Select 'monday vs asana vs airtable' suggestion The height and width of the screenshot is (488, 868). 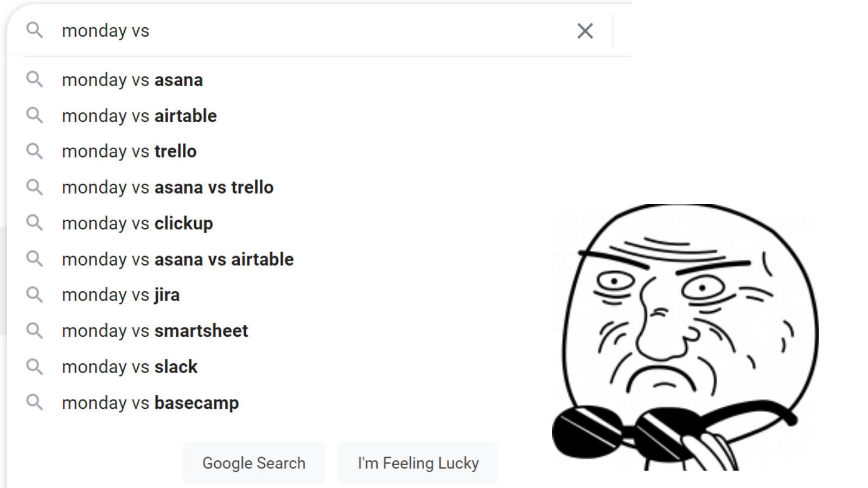pos(177,259)
